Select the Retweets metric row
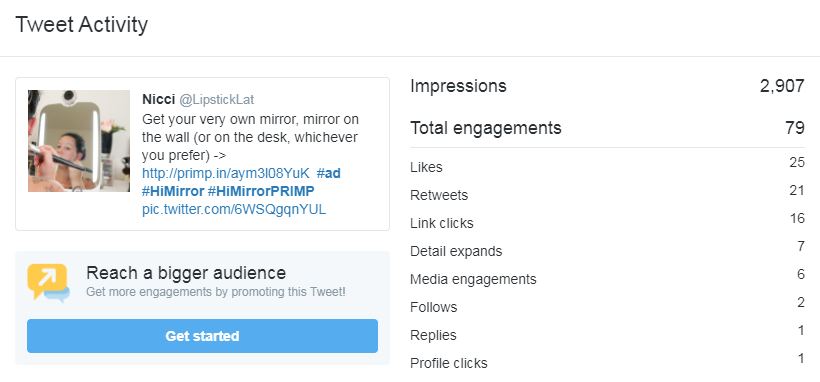The height and width of the screenshot is (382, 820). (607, 195)
